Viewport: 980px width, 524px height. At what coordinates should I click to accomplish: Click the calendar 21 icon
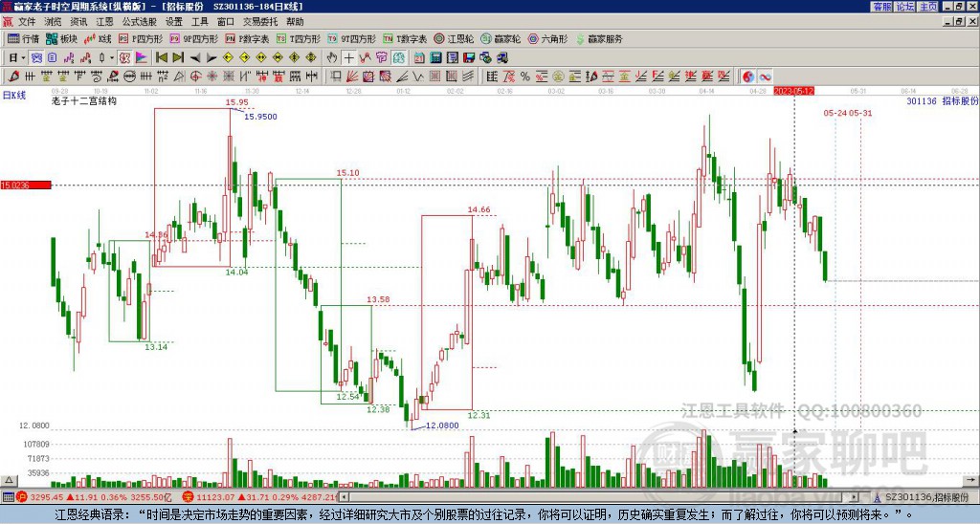[419, 58]
